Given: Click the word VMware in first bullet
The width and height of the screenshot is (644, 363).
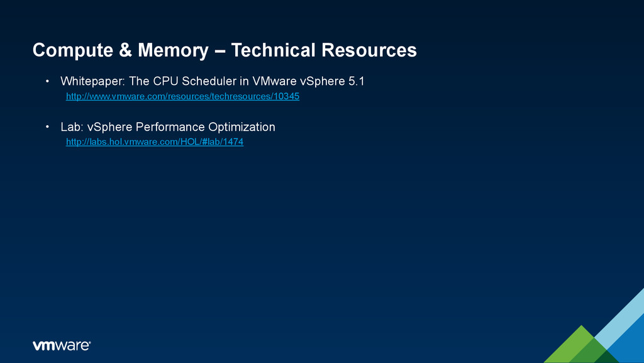Looking at the screenshot, I should click(274, 81).
